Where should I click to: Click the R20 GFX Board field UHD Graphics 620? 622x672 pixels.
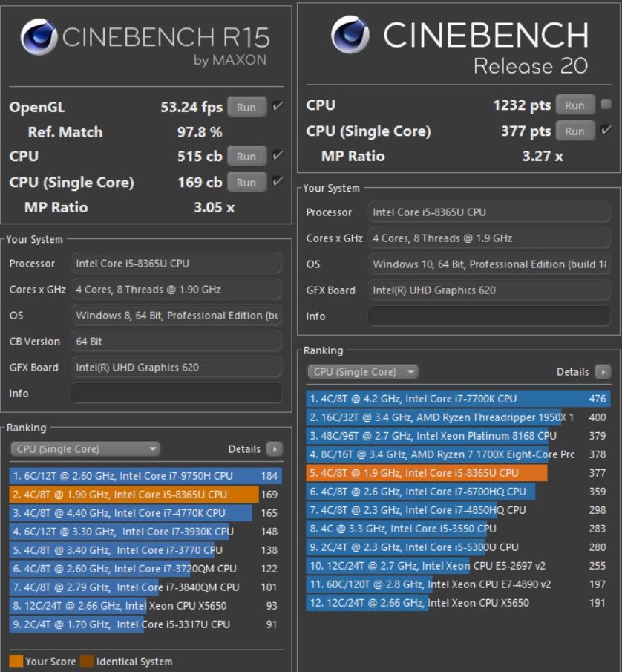pos(489,290)
